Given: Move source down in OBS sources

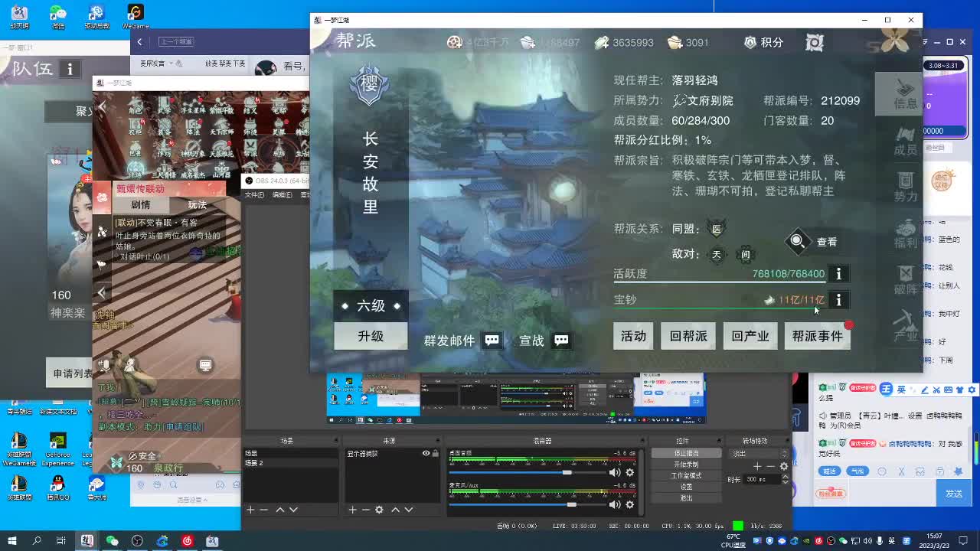Looking at the screenshot, I should pos(409,510).
